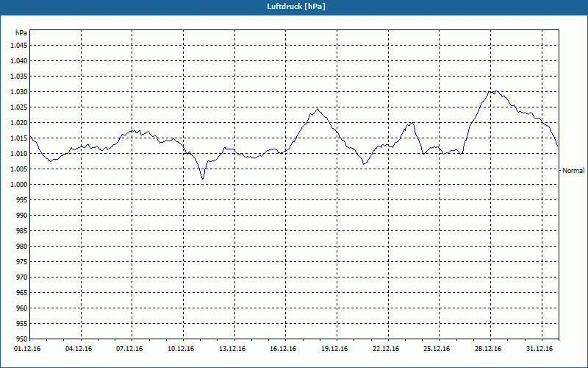
Task: Click date label 22.12.16
Action: (386, 349)
